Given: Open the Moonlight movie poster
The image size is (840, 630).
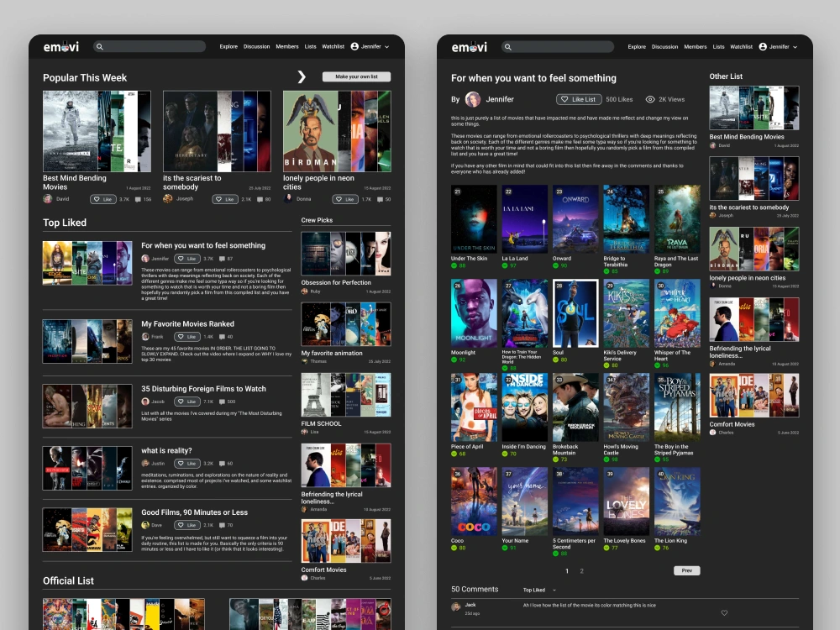Looking at the screenshot, I should click(474, 313).
